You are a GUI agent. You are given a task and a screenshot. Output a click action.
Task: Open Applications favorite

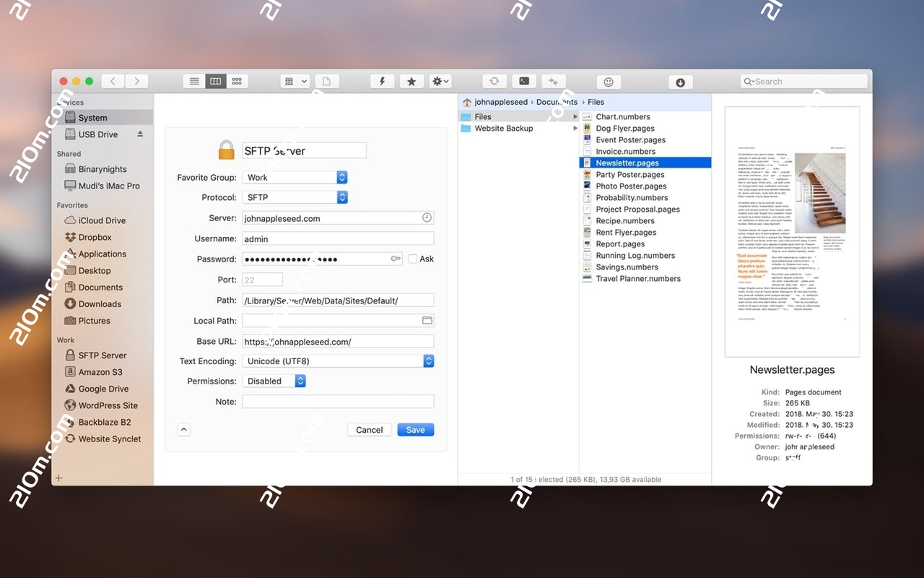102,254
